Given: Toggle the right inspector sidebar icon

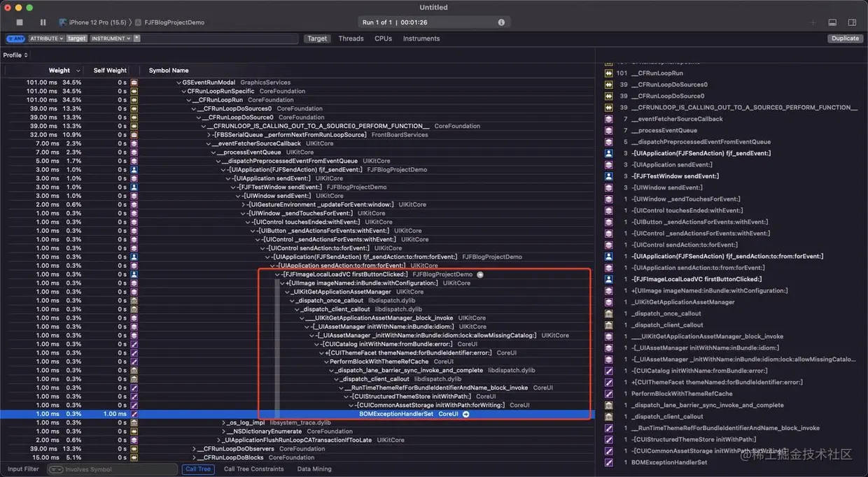Looking at the screenshot, I should pos(852,22).
